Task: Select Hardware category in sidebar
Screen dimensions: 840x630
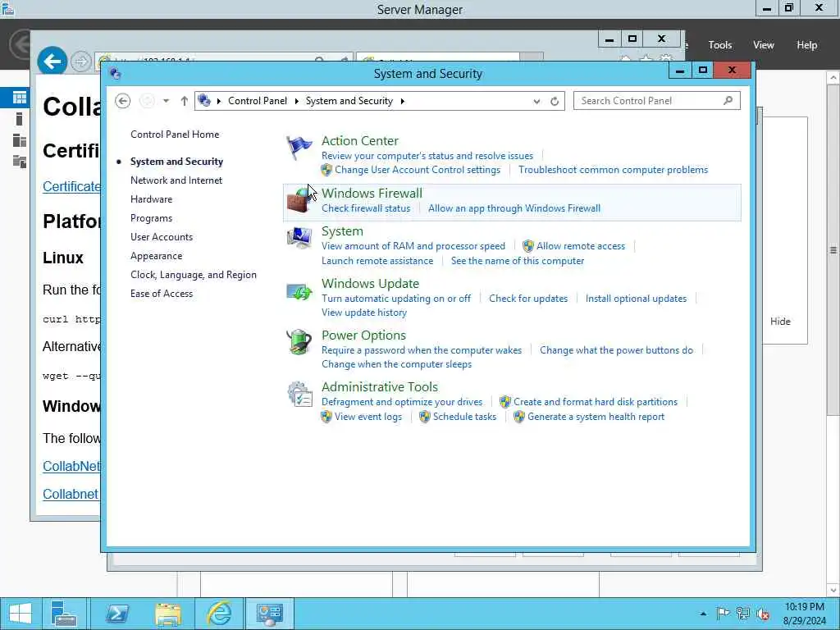Action: point(152,199)
